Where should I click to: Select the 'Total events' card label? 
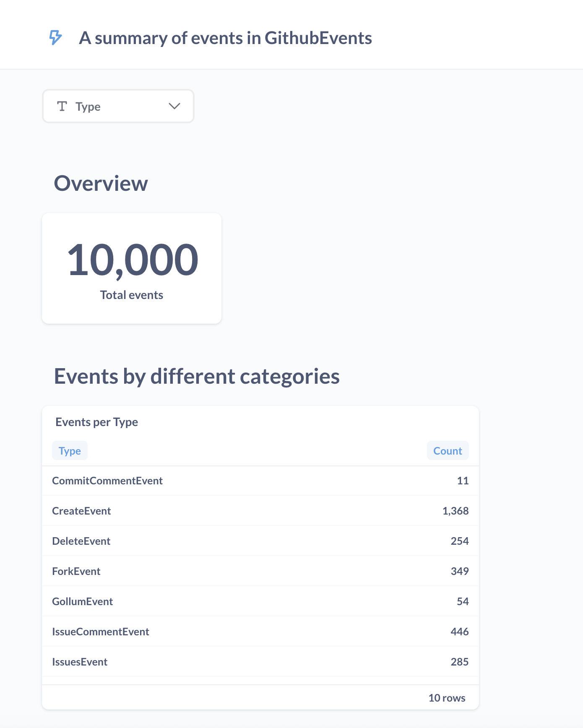[x=132, y=295]
